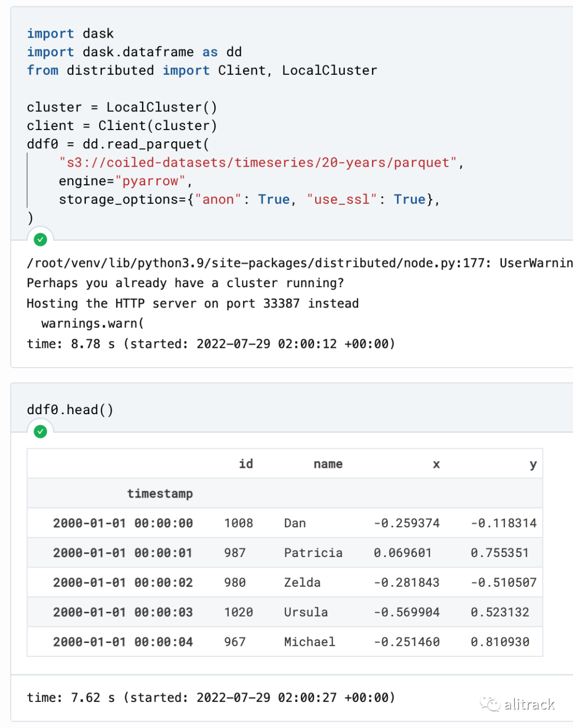Click the id value 1020 cell

238,612
